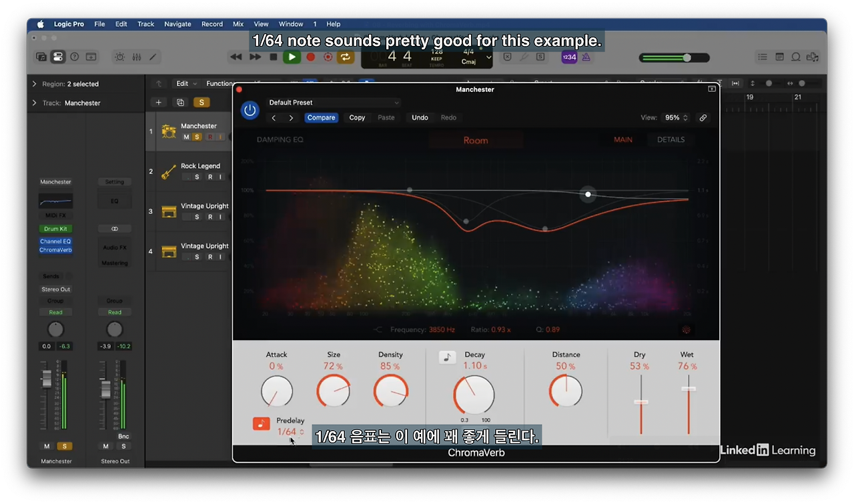Open the Predelay 1/64 value stepper
The width and height of the screenshot is (854, 504).
click(290, 432)
